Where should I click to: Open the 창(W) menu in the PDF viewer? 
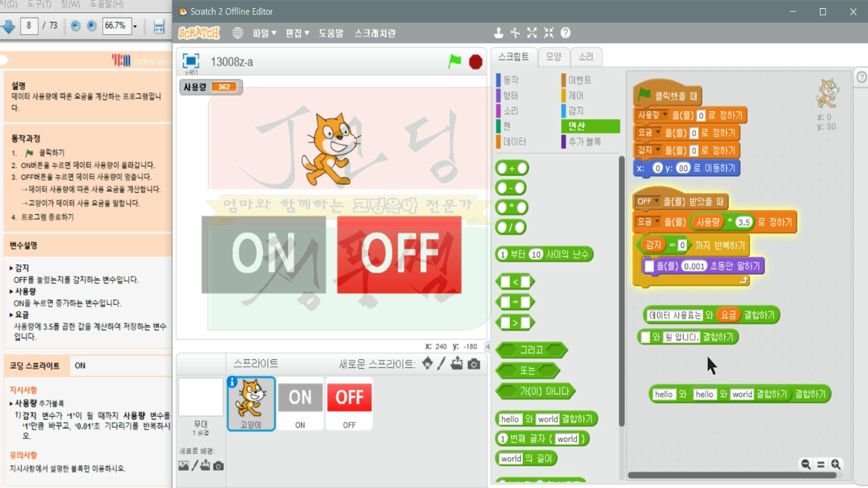click(71, 4)
